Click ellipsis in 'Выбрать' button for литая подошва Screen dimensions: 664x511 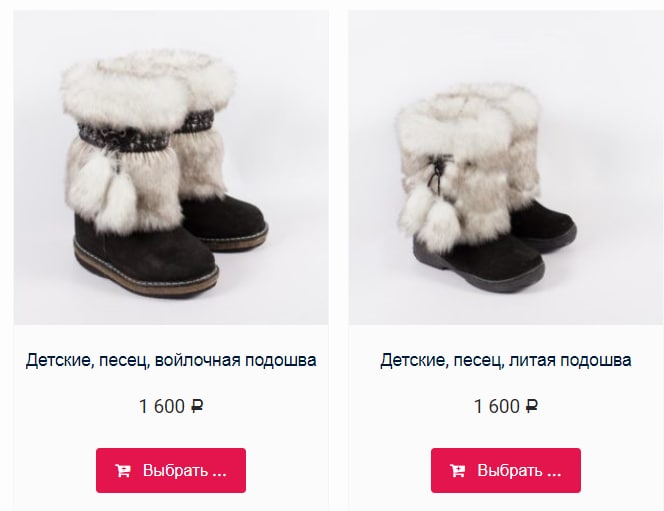coord(554,474)
